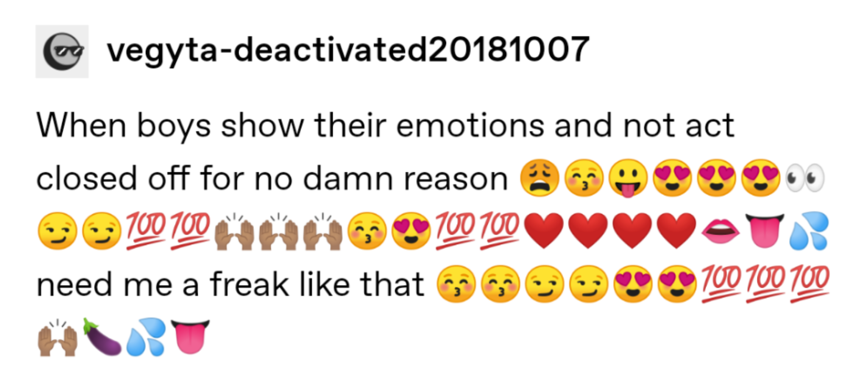Click the raised hands next to the eggplant
This screenshot has width=868, height=384.
(58, 337)
